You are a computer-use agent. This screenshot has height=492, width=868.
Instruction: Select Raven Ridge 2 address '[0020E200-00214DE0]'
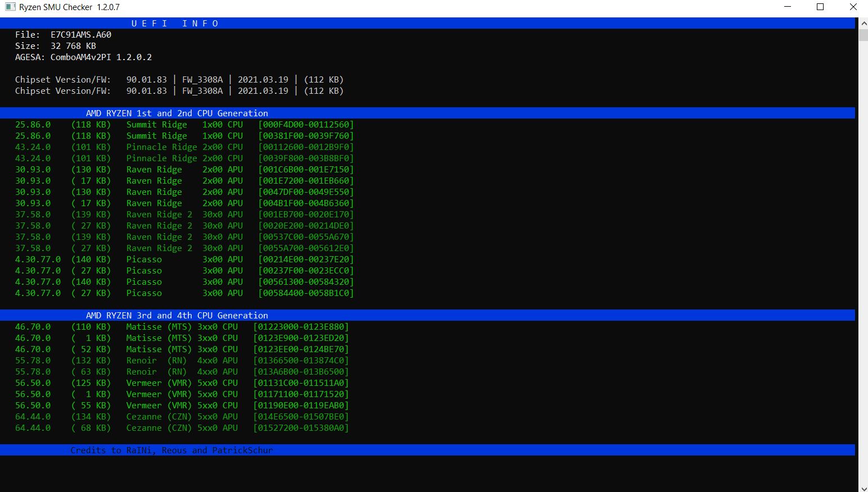tap(306, 226)
